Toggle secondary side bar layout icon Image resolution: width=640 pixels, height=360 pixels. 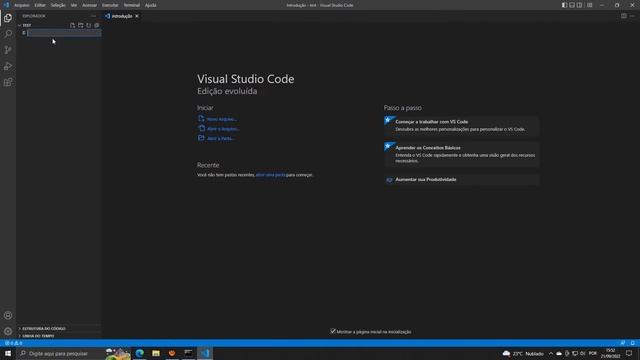[x=580, y=5]
